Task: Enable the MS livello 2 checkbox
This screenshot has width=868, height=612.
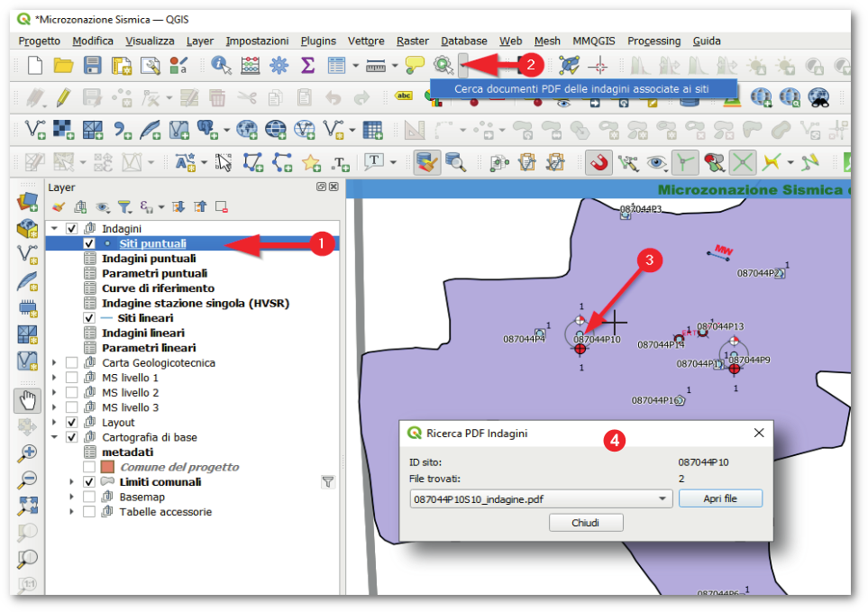Action: (71, 393)
